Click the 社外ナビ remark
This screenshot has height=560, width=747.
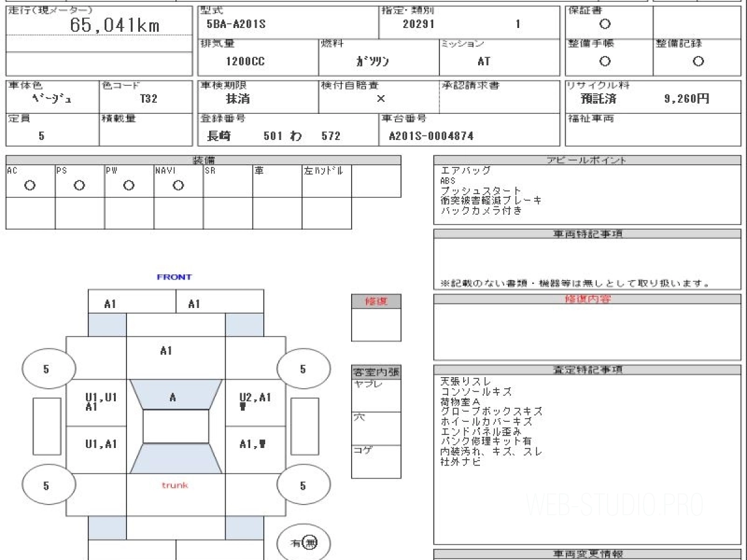(460, 462)
